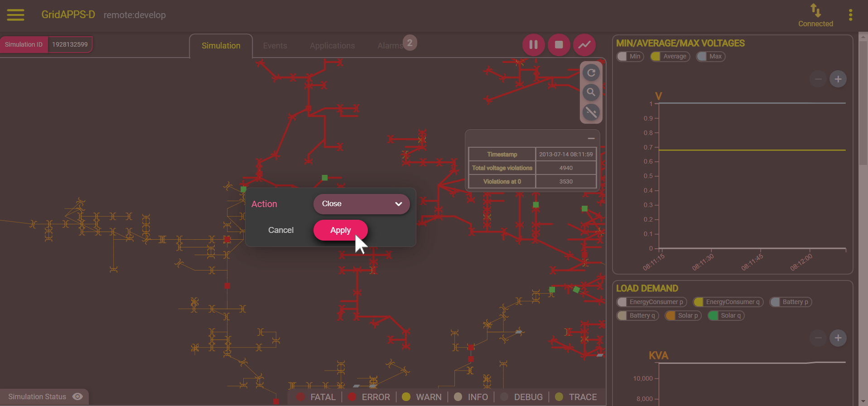Click the Alarms badge showing 2
The height and width of the screenshot is (406, 868).
[410, 43]
